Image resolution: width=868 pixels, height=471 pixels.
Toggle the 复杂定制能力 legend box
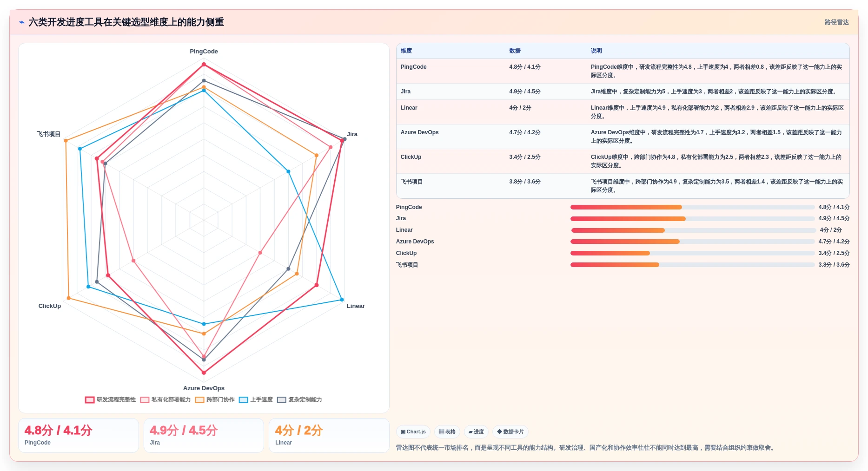tap(282, 400)
